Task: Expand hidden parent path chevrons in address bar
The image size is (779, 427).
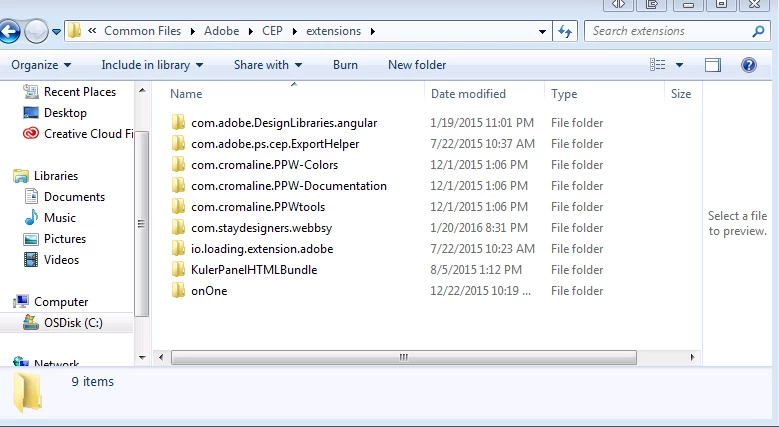Action: click(x=92, y=31)
